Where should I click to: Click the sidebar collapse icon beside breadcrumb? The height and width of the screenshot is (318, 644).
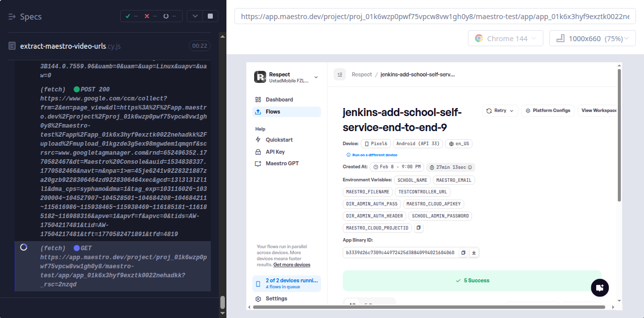point(340,74)
